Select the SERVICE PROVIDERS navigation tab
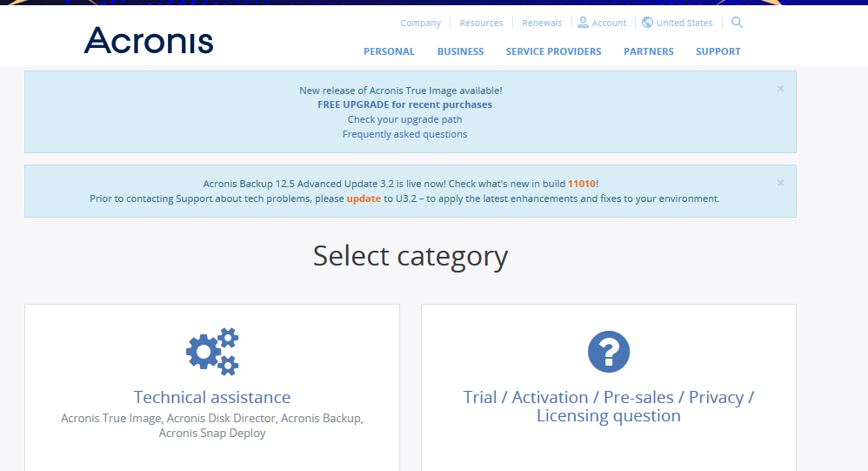The width and height of the screenshot is (868, 471). pyautogui.click(x=553, y=51)
